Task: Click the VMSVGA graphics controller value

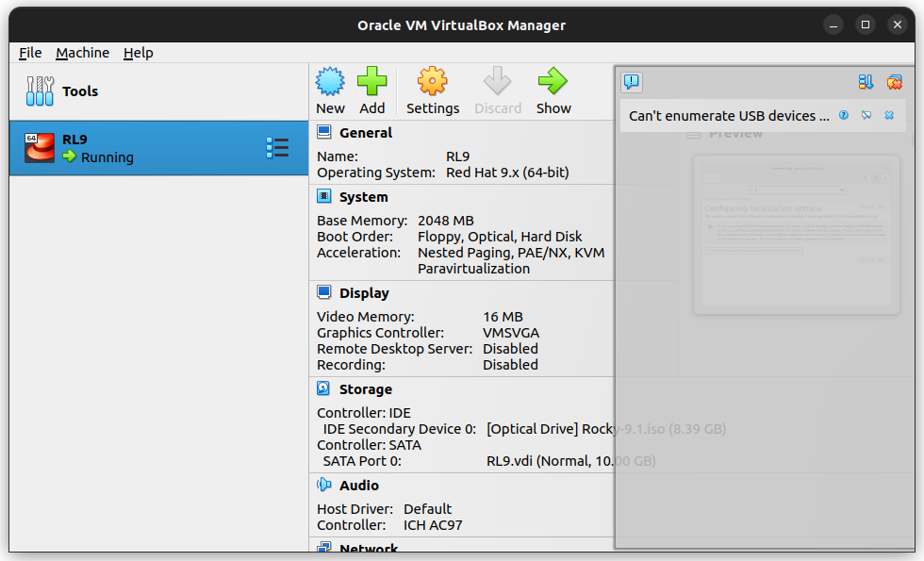Action: point(511,332)
